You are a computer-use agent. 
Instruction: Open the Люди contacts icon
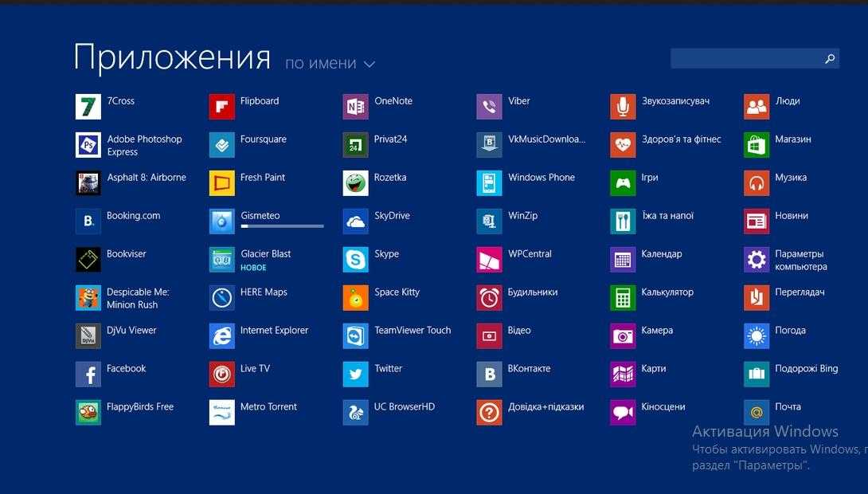pos(757,106)
